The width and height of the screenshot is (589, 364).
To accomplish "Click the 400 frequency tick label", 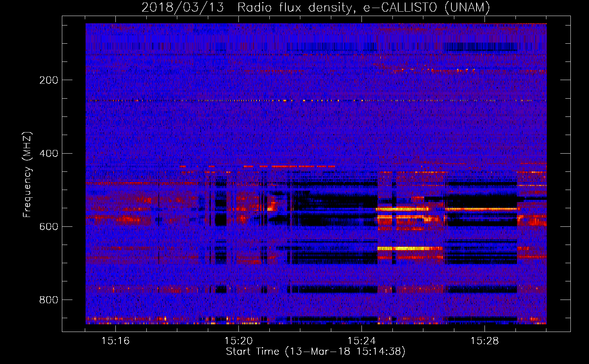I will pyautogui.click(x=49, y=153).
